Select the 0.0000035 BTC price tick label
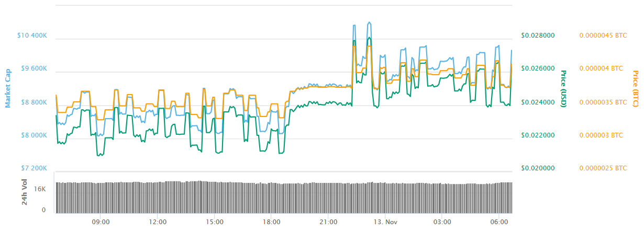Viewport: 644px width, 232px height. [603, 102]
